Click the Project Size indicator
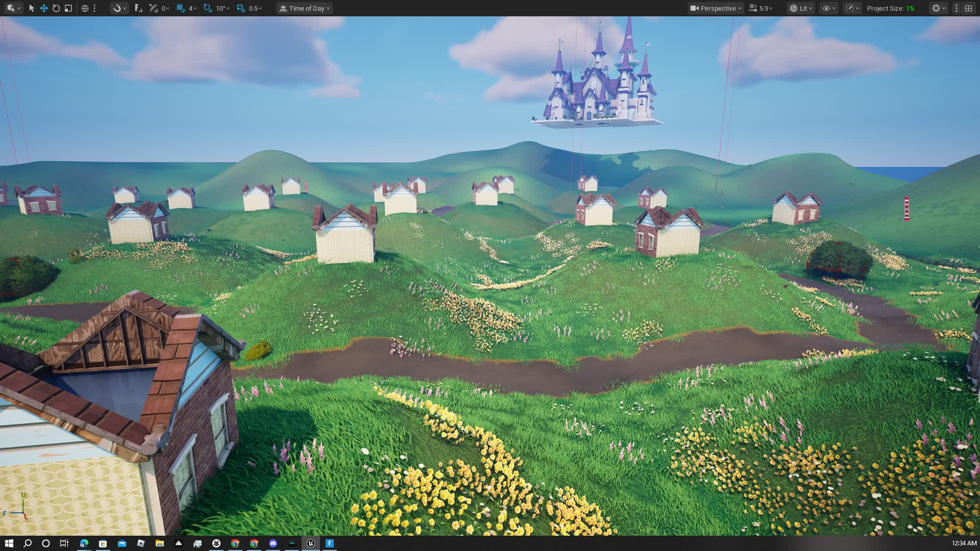This screenshot has width=980, height=551. point(890,8)
